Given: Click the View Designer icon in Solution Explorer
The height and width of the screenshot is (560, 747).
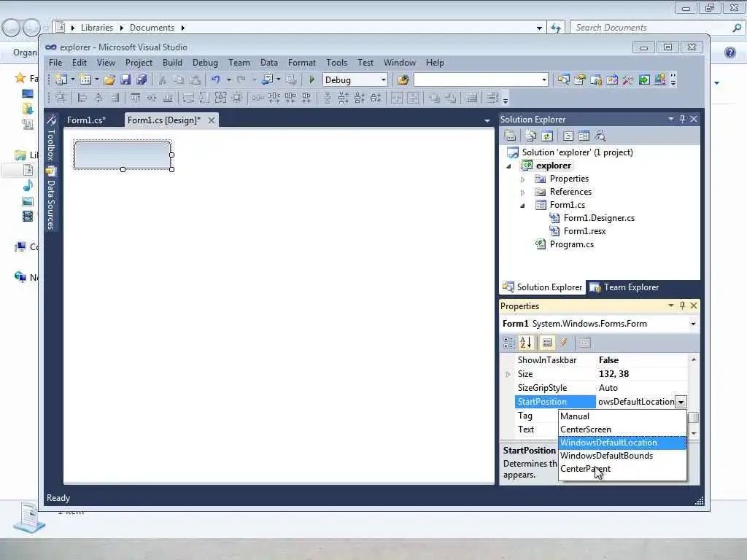Looking at the screenshot, I should [x=584, y=136].
